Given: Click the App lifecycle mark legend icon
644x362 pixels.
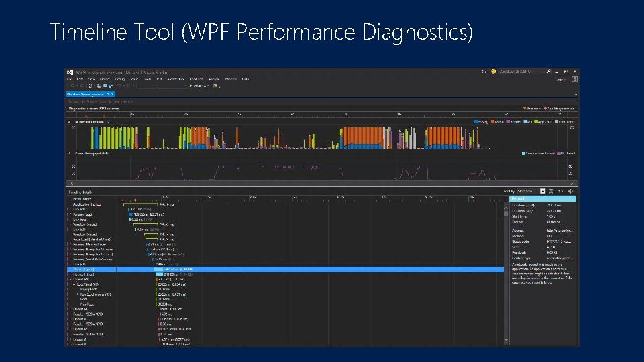Looking at the screenshot, I should 545,109.
